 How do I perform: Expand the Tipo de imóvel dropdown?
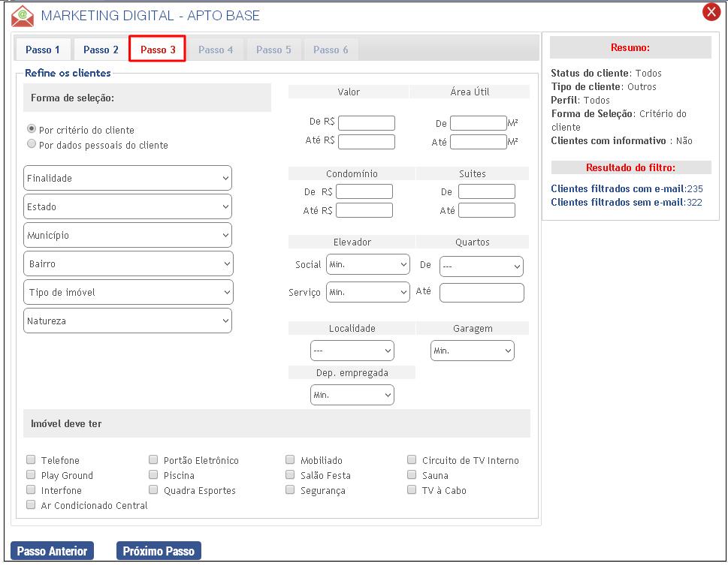[x=128, y=293]
